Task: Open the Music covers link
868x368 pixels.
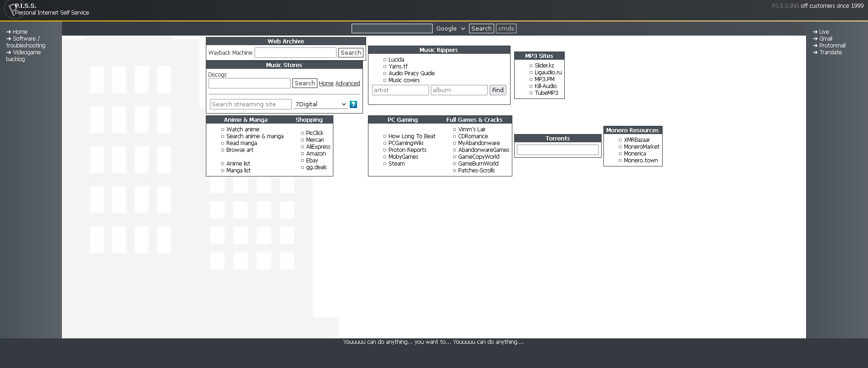Action: [x=404, y=80]
